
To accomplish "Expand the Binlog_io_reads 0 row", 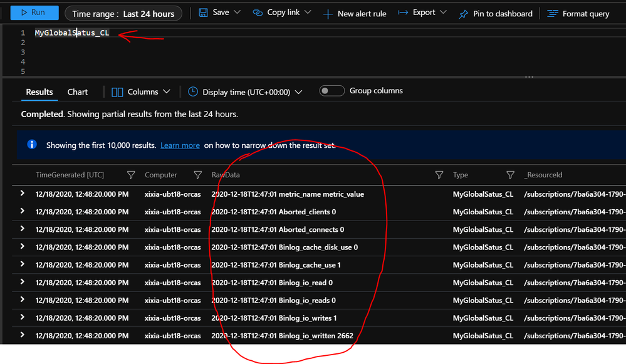I will pos(23,299).
